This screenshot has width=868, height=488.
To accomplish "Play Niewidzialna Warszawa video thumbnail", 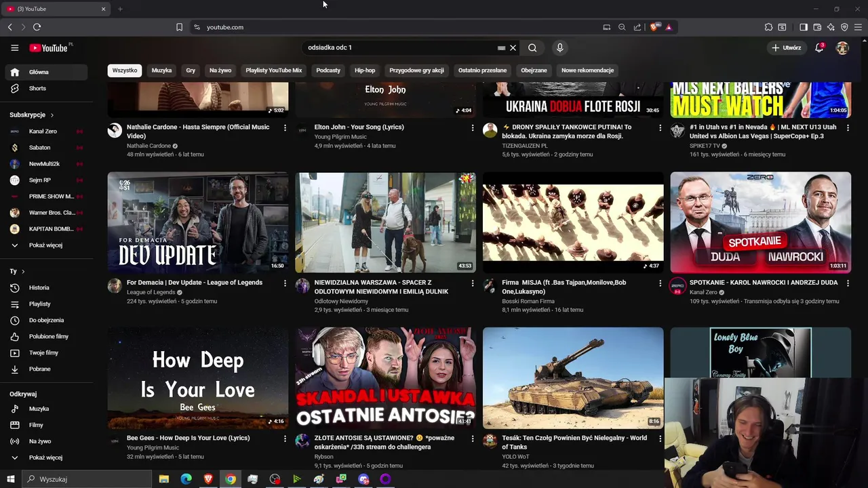I will (x=385, y=222).
